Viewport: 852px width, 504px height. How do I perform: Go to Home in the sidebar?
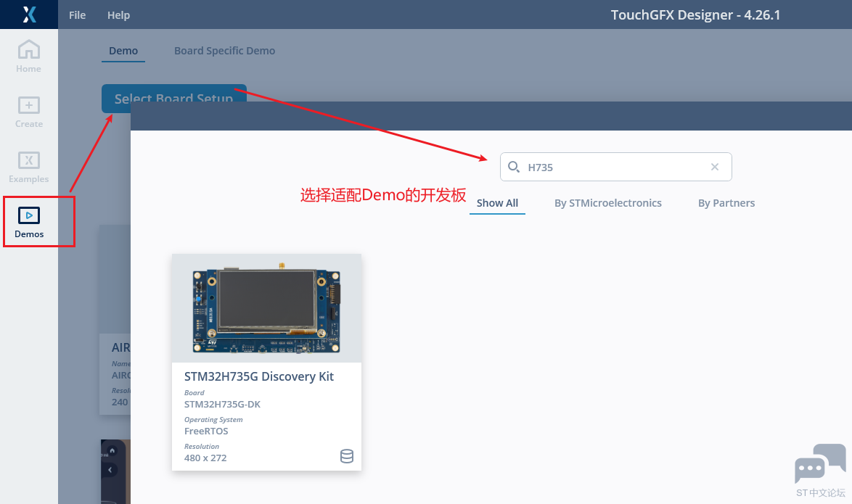coord(29,57)
